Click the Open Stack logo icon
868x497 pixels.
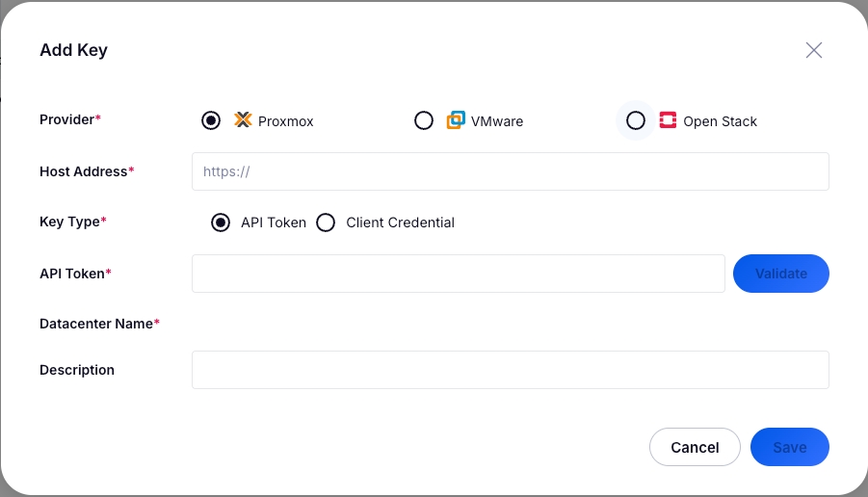click(x=668, y=120)
